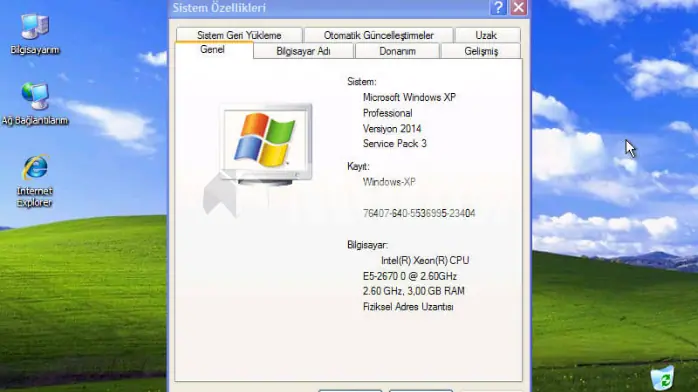Click the '2.60 GHz, 3,00 GB RAM' line
Image resolution: width=698 pixels, height=392 pixels.
pyautogui.click(x=414, y=291)
